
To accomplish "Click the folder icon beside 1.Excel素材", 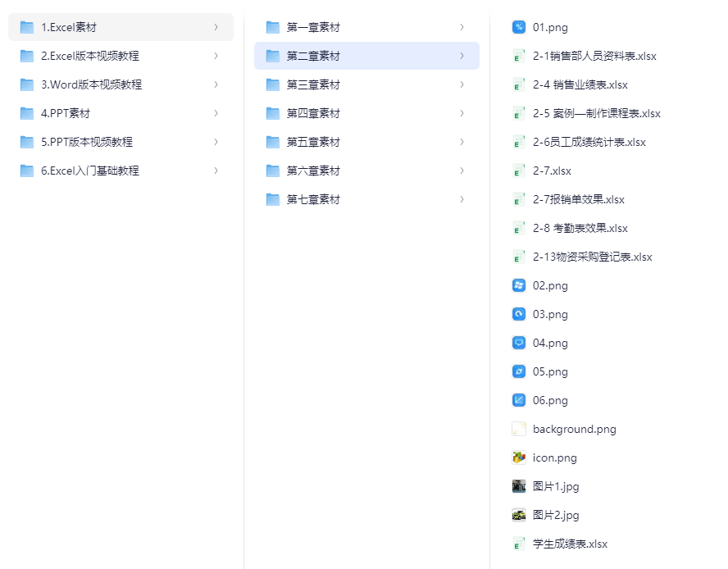I will click(x=27, y=27).
